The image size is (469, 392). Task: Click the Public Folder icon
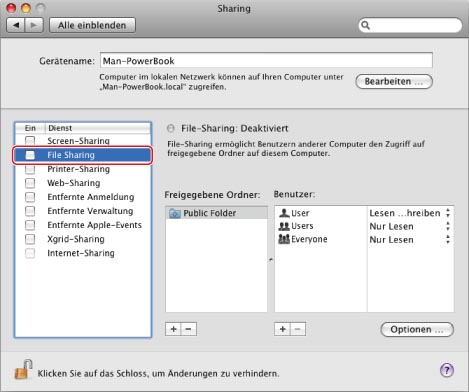pyautogui.click(x=175, y=213)
